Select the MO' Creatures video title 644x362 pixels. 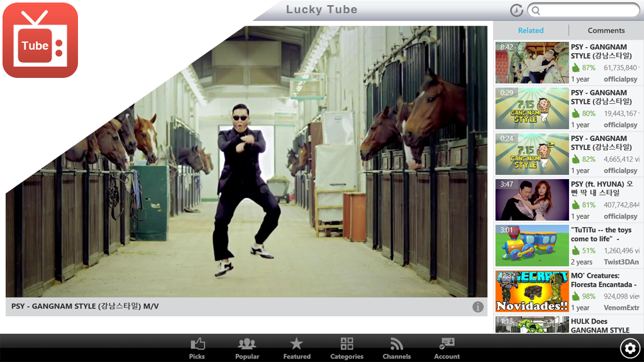(604, 280)
